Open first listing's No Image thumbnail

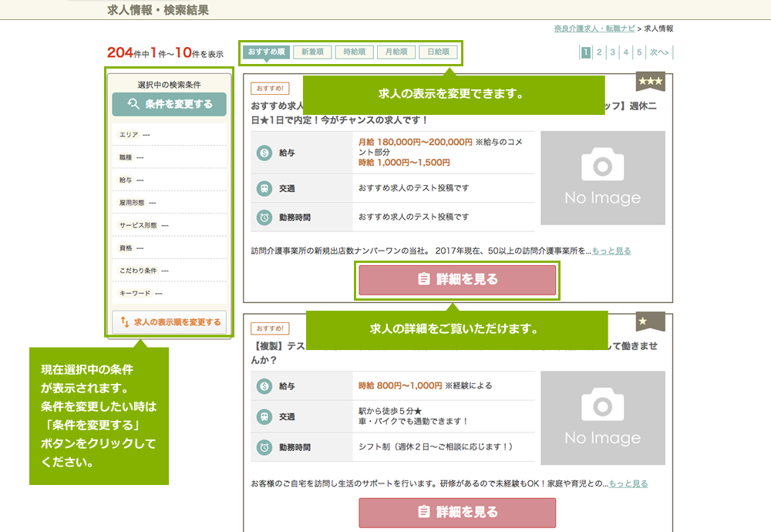coord(602,178)
